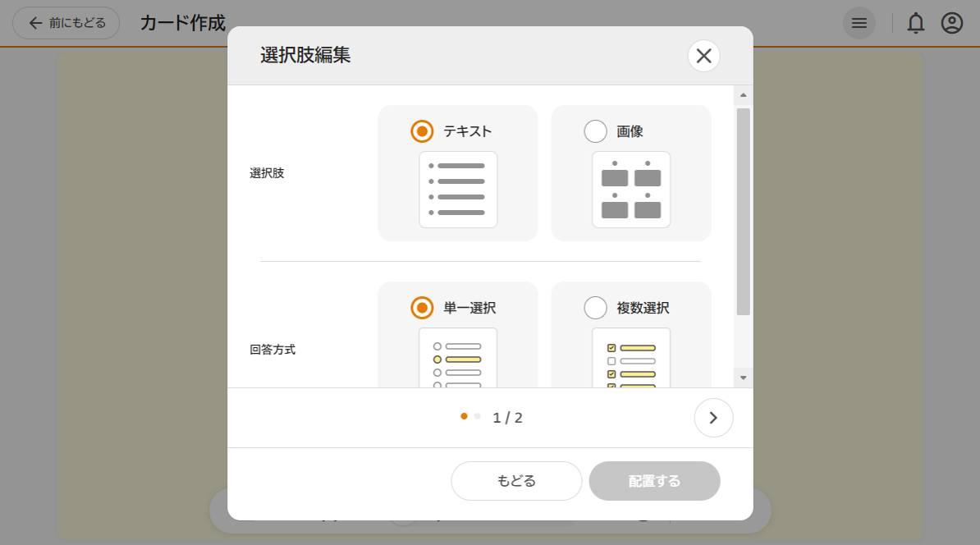
Task: Click the back arrow icon beside 前にもどる
Action: coord(34,23)
